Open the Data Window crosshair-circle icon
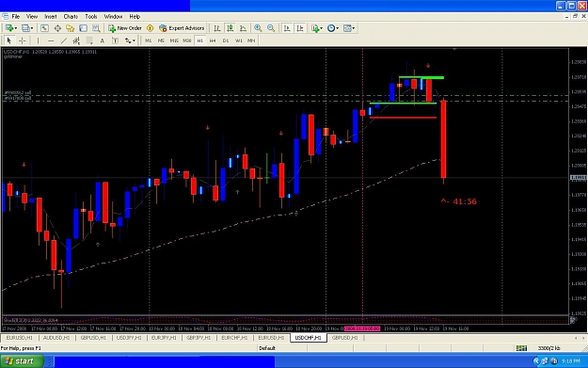Viewport: 588px width, 368px height. pos(57,28)
